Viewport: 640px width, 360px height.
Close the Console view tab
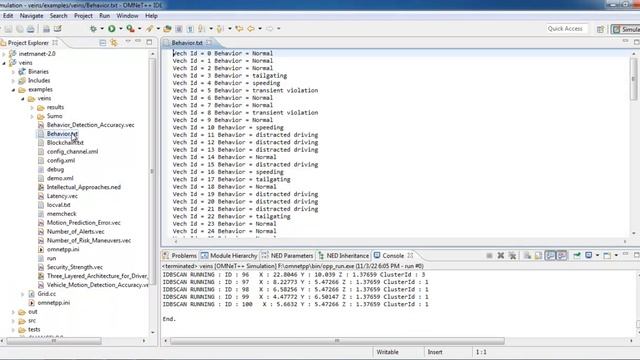(410, 256)
